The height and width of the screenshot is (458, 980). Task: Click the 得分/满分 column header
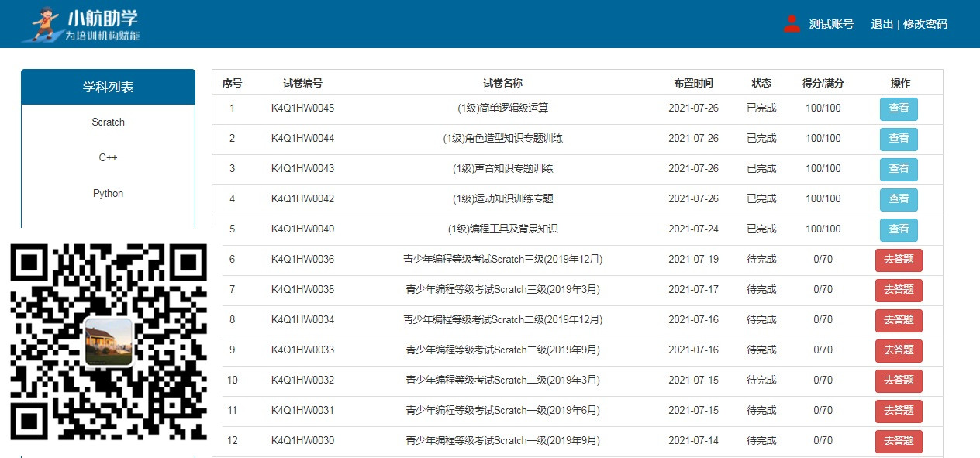tap(823, 83)
